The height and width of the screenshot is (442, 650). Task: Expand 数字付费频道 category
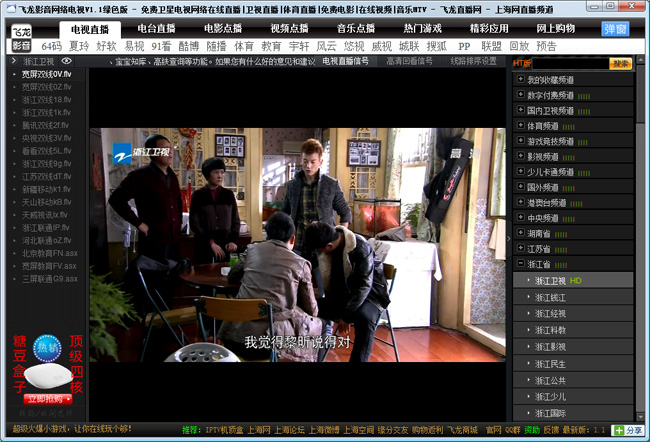(573, 95)
